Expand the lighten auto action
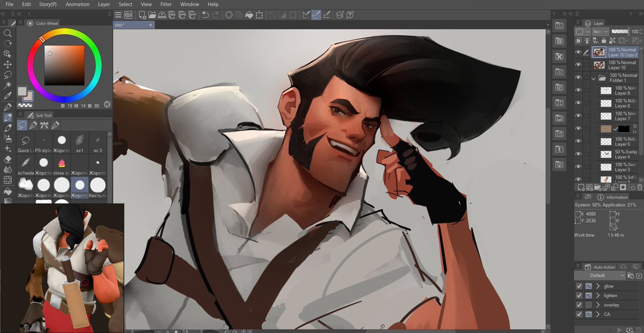The width and height of the screenshot is (644, 333). (598, 295)
